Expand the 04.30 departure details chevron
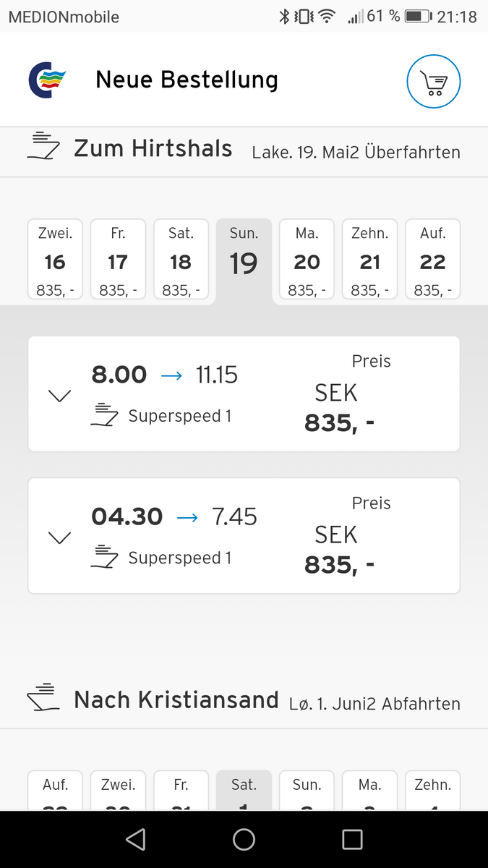 (x=59, y=537)
